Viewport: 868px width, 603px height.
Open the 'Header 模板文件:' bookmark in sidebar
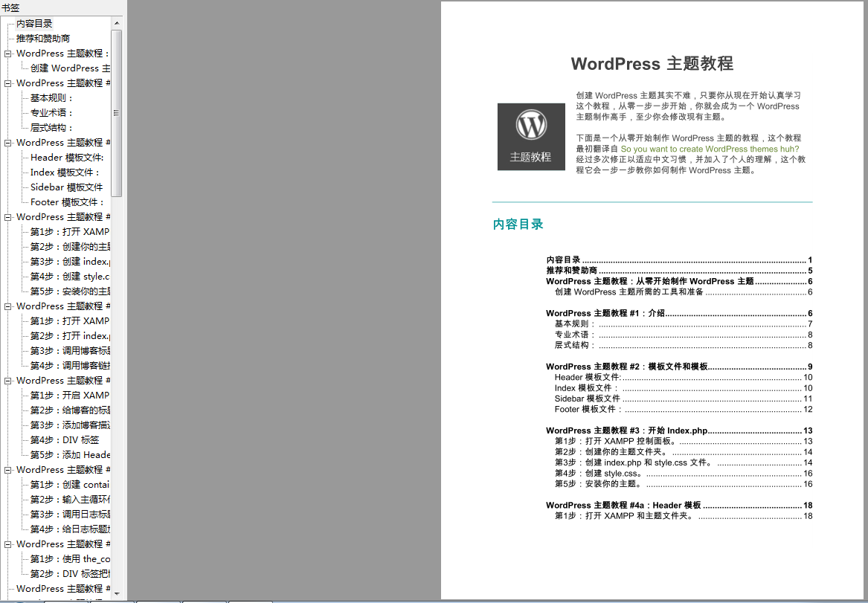(x=67, y=158)
